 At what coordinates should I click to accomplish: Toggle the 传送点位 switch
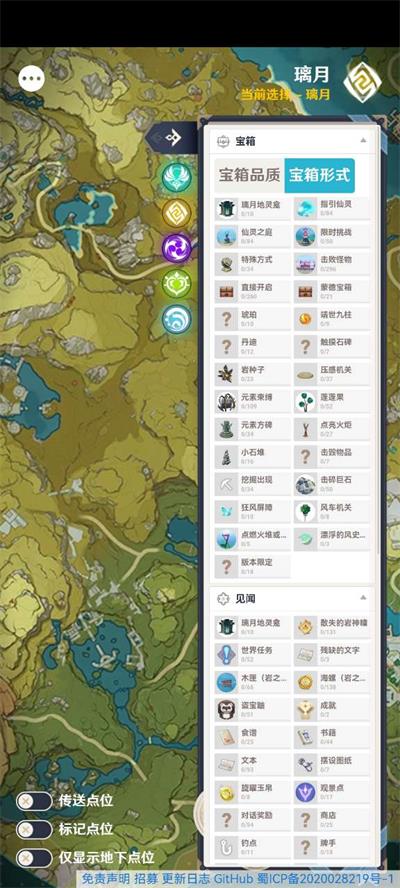click(34, 801)
